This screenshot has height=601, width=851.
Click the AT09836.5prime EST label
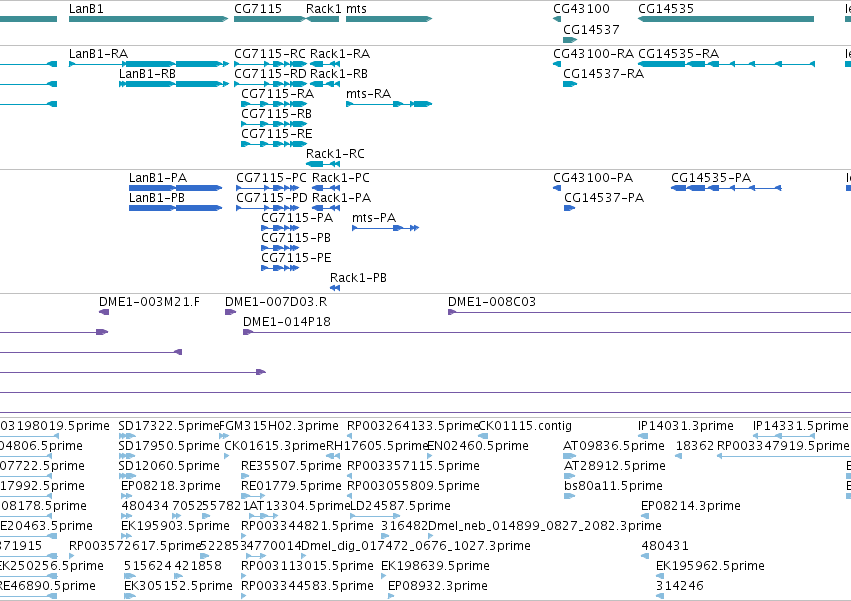pos(614,446)
